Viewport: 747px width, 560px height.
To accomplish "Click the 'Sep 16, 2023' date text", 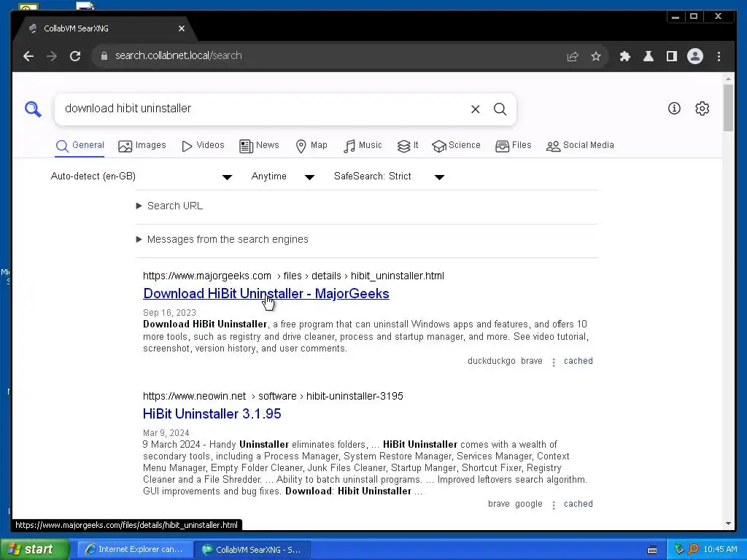I will tap(169, 313).
